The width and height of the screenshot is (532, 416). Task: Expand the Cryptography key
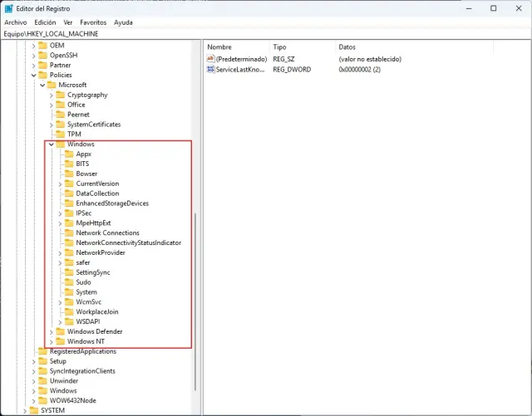52,95
